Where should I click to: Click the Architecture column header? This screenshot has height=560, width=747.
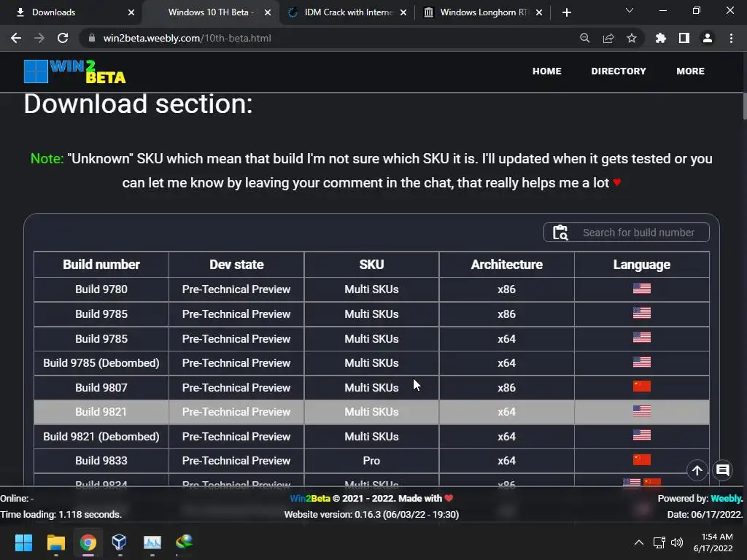pos(506,264)
